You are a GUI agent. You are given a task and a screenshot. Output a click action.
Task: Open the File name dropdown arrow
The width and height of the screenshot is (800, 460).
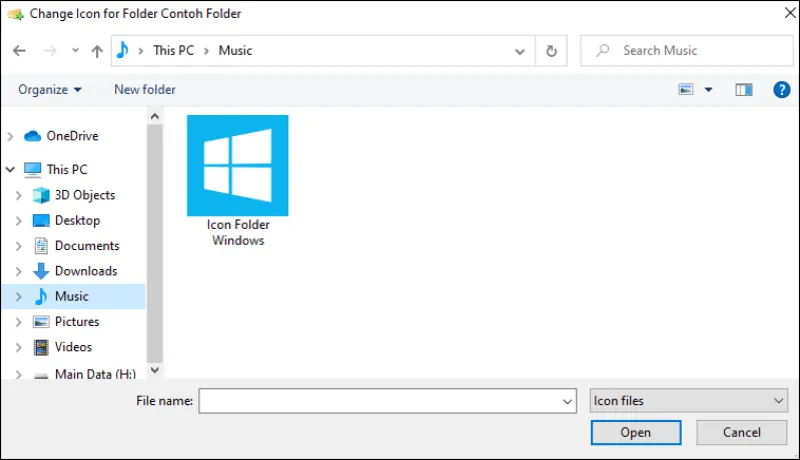567,401
